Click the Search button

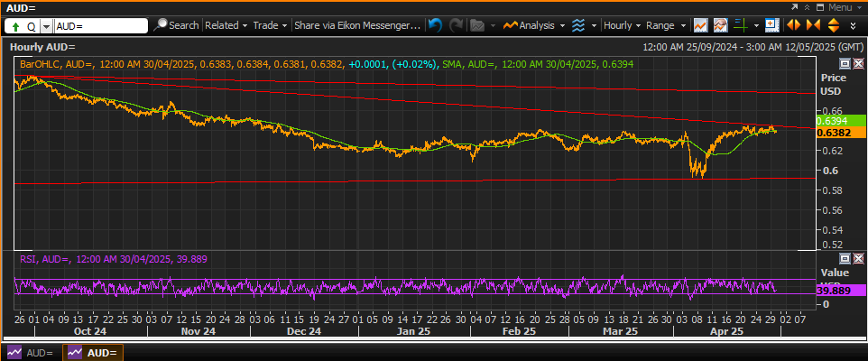click(x=177, y=25)
